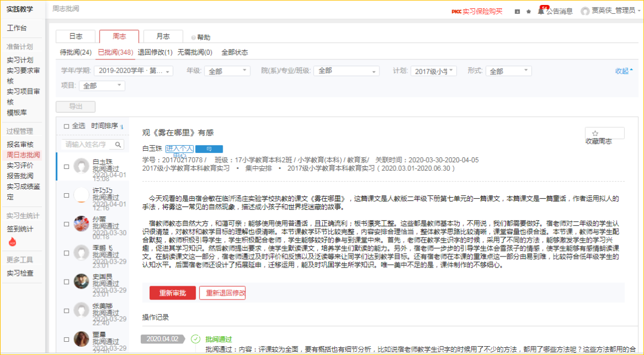Check the 全选 select-all checkbox
The image size is (644, 355).
click(x=67, y=126)
